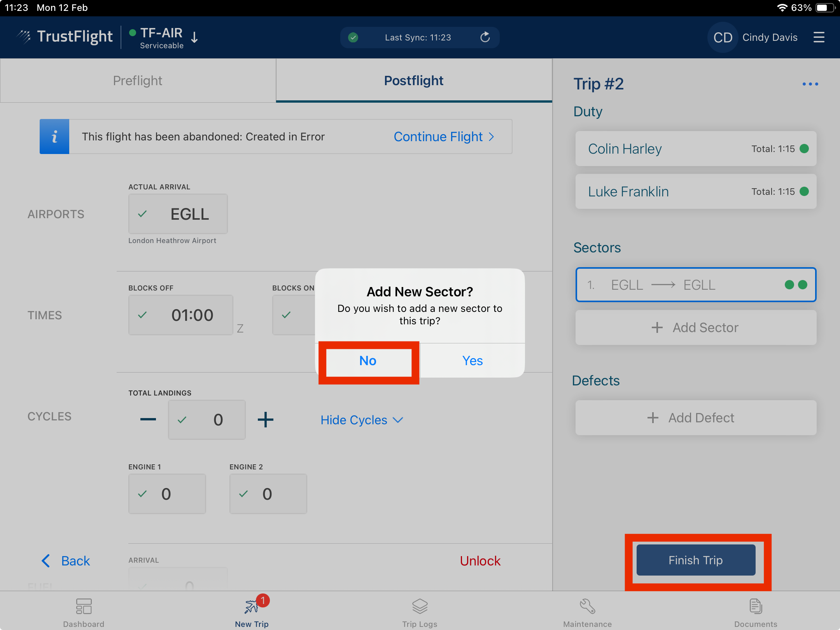Open the Trip Logs tab

pyautogui.click(x=420, y=612)
